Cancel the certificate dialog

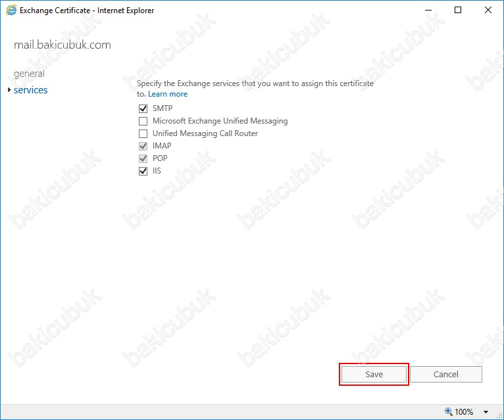[446, 374]
